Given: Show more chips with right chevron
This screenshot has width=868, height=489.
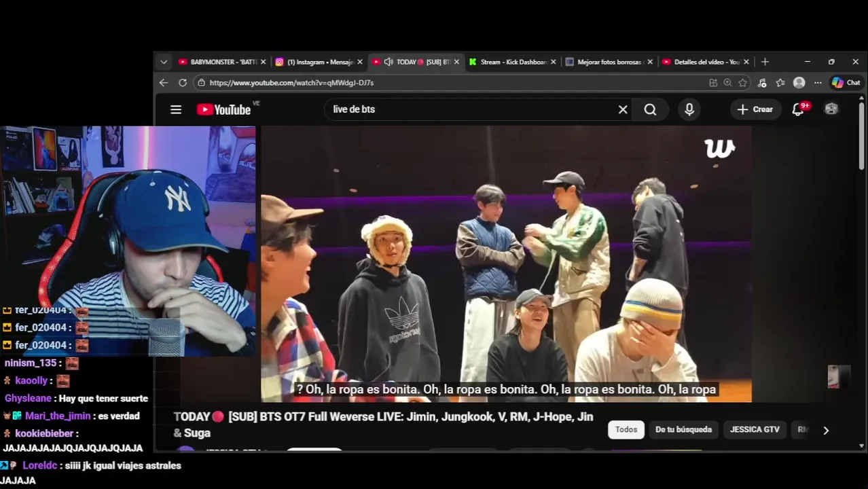Looking at the screenshot, I should (826, 430).
